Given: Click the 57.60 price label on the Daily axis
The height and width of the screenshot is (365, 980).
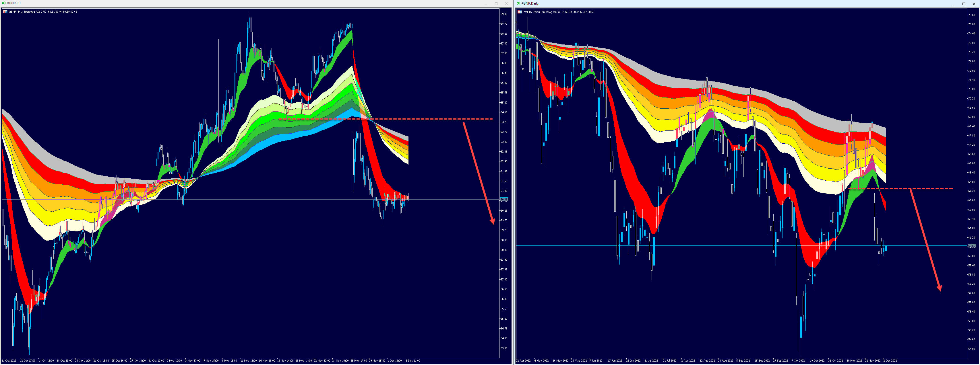Looking at the screenshot, I should pos(972,293).
